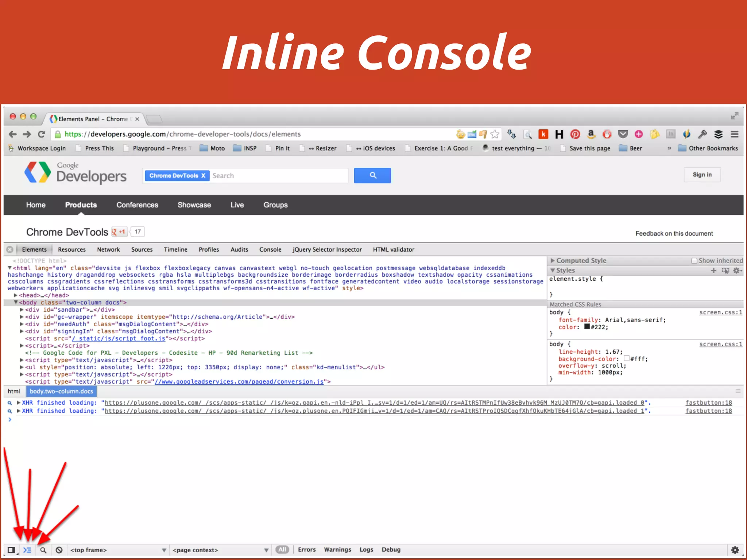This screenshot has height=560, width=747.
Task: Open the <page context> dropdown
Action: click(x=221, y=550)
